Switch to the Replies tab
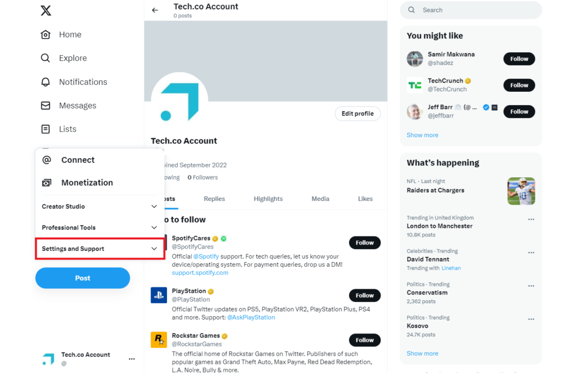The width and height of the screenshot is (588, 373). point(214,199)
